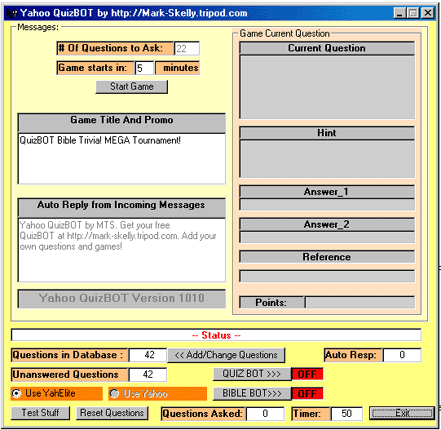Viewport: 441px width, 430px height.
Task: Click in the Game Title And Promo text box
Action: point(122,159)
